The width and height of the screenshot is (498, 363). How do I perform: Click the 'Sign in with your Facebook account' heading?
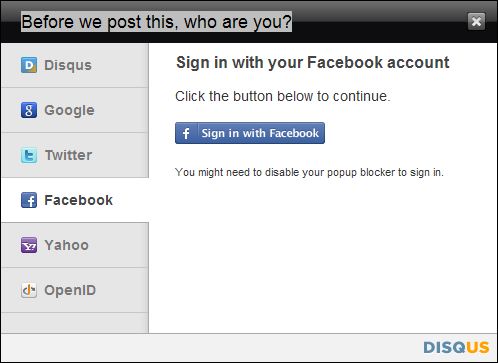coord(313,62)
